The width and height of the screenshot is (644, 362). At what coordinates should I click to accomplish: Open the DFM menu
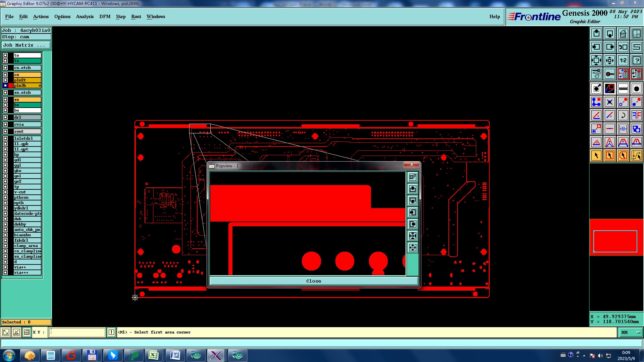[x=105, y=16]
